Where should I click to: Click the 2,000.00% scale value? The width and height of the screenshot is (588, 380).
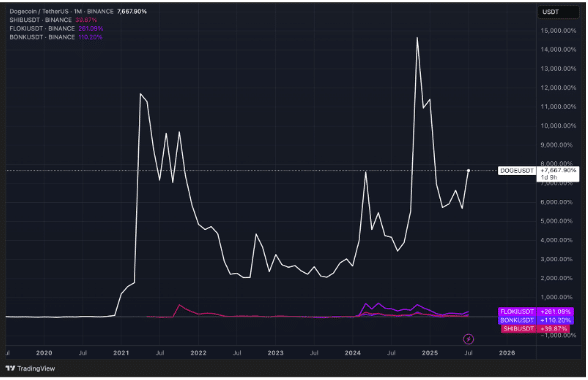point(556,278)
